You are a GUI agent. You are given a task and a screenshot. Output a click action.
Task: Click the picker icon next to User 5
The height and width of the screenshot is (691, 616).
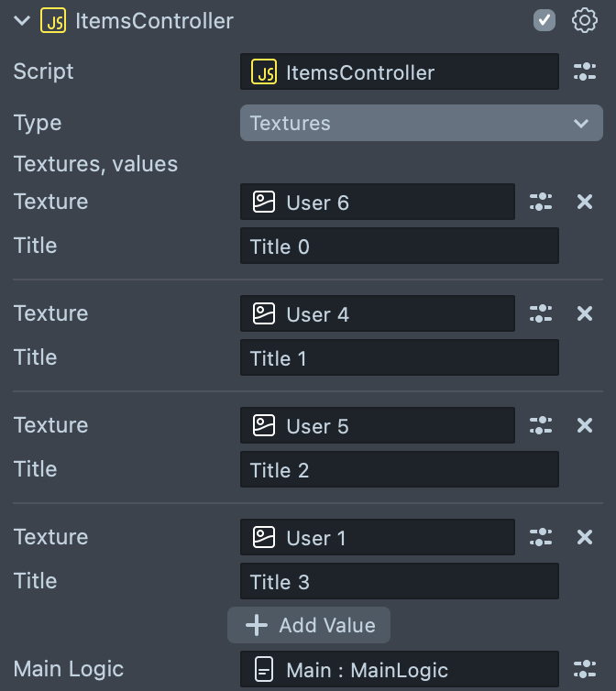[x=541, y=425]
